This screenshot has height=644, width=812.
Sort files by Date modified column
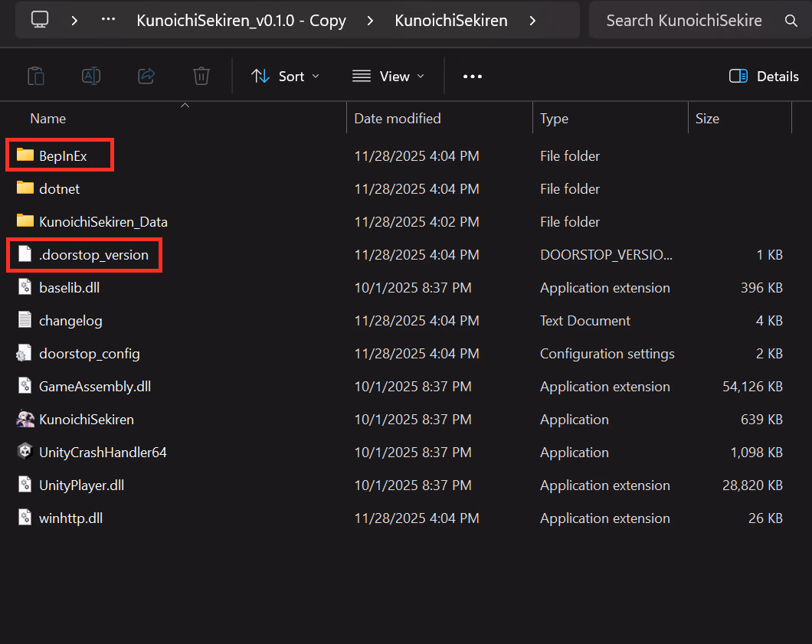coord(398,119)
